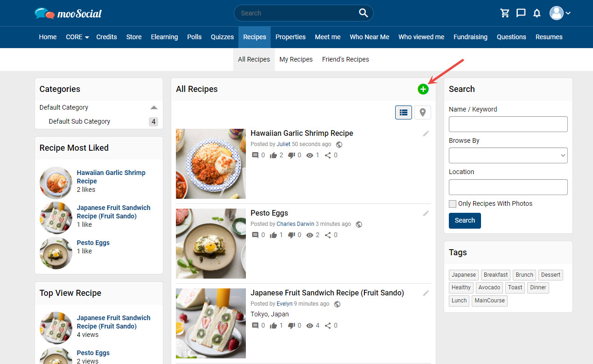Open Pesto Eggs thumbnail in Most Liked

(x=56, y=253)
